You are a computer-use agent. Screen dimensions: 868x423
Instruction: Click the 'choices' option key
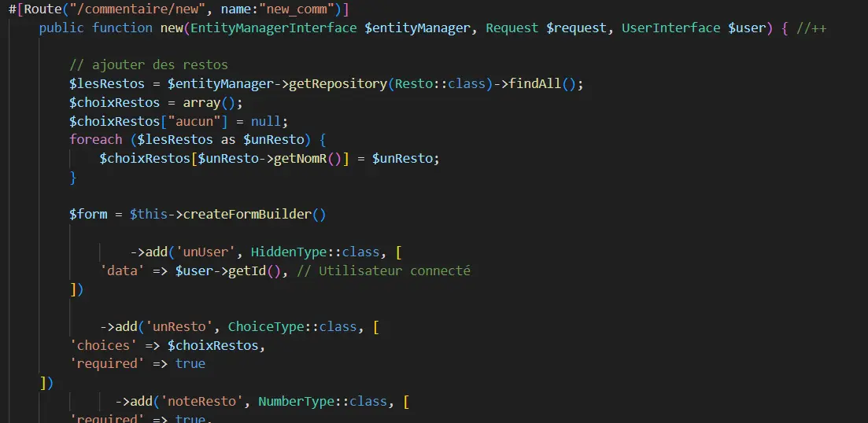104,346
